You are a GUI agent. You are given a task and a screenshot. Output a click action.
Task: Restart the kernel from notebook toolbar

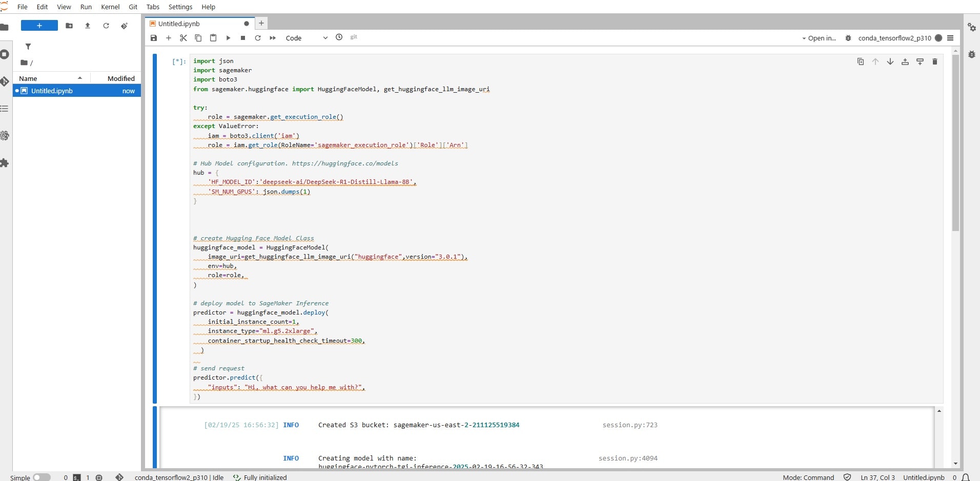point(258,38)
